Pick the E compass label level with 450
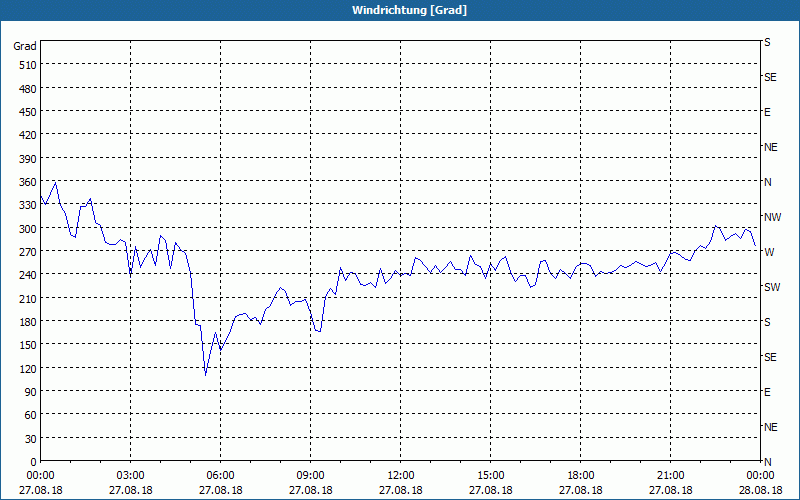800x500 pixels. 767,112
